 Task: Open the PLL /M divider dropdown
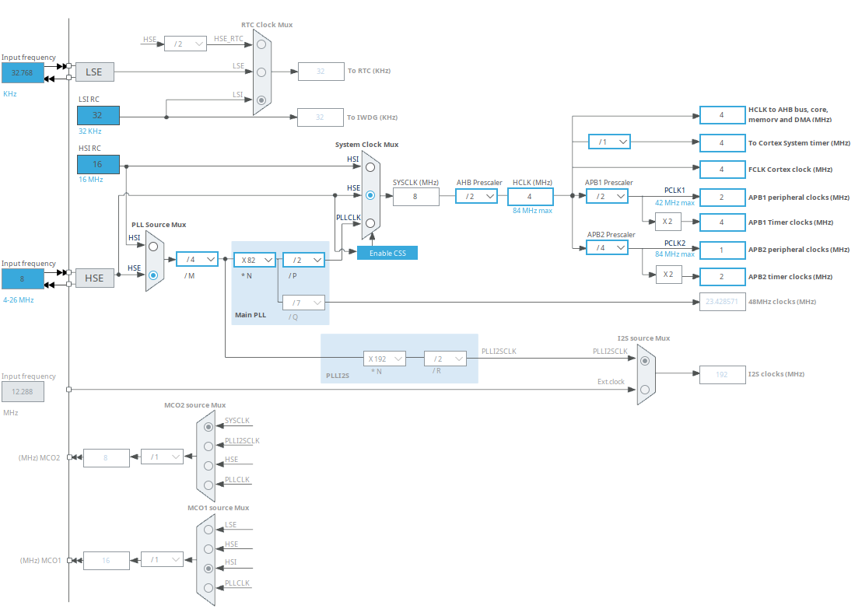coord(198,259)
